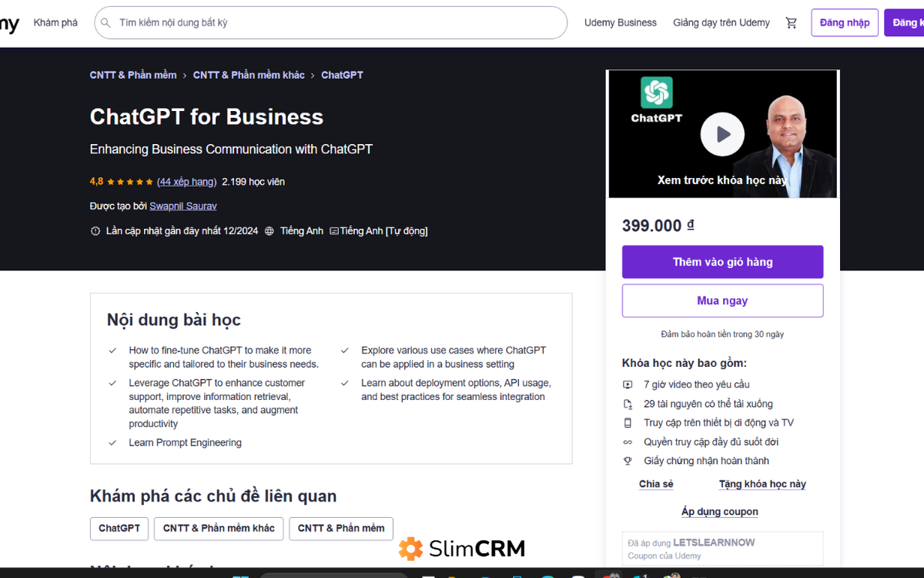Open Udemy Business link
The width and height of the screenshot is (924, 578).
(621, 23)
